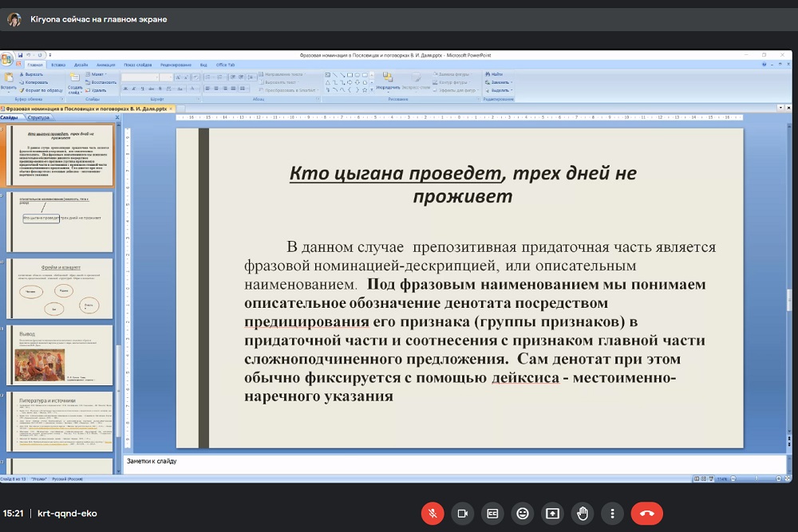Switch to the Вставка ribbon tab

pyautogui.click(x=57, y=65)
